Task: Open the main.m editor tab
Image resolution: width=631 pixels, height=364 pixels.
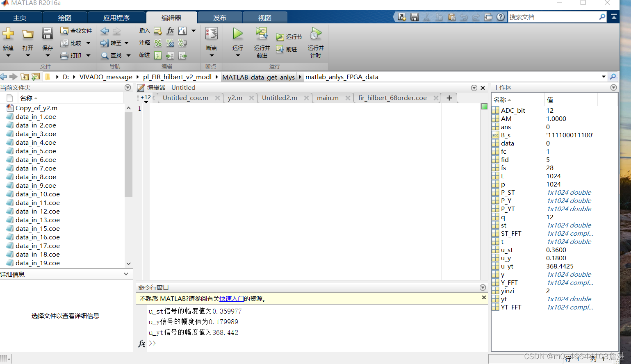Action: click(328, 98)
